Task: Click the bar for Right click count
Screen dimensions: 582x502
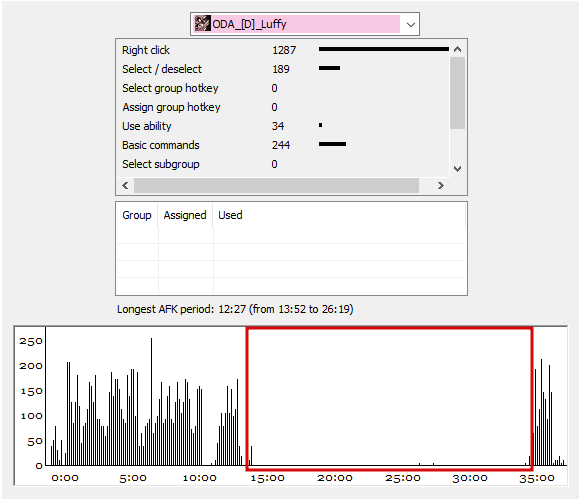Action: pos(384,49)
